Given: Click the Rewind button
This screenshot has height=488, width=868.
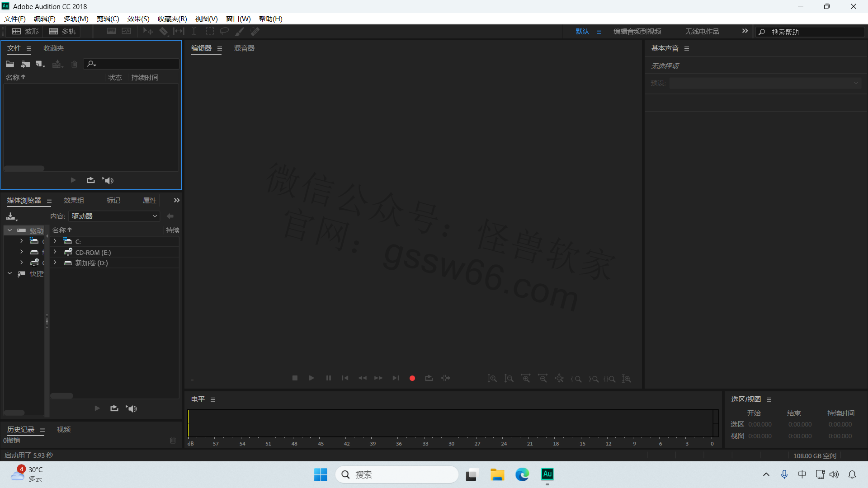Looking at the screenshot, I should tap(362, 378).
